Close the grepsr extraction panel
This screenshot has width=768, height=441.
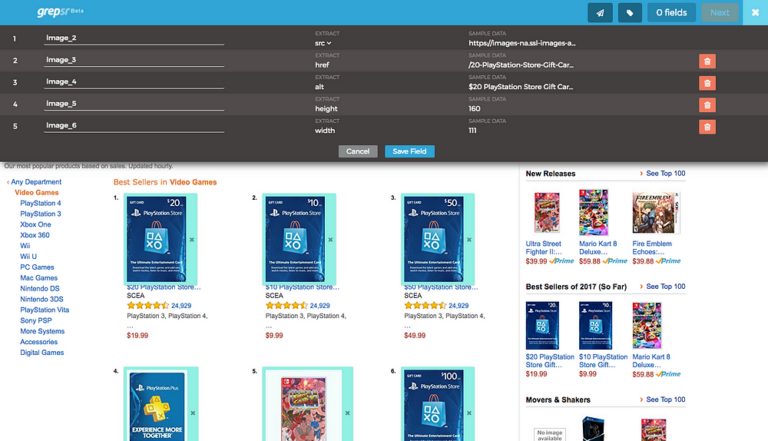tap(755, 12)
